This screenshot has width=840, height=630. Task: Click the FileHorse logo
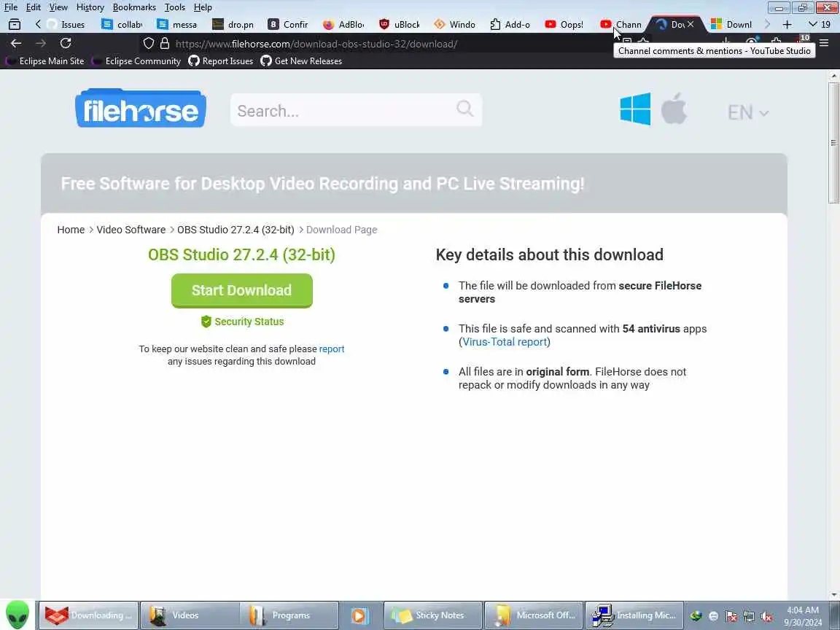click(140, 108)
